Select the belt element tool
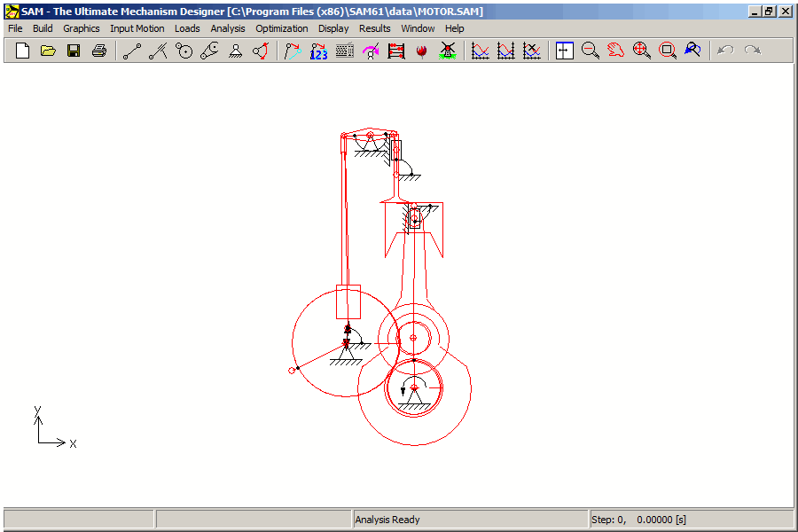The image size is (798, 532). coord(209,51)
